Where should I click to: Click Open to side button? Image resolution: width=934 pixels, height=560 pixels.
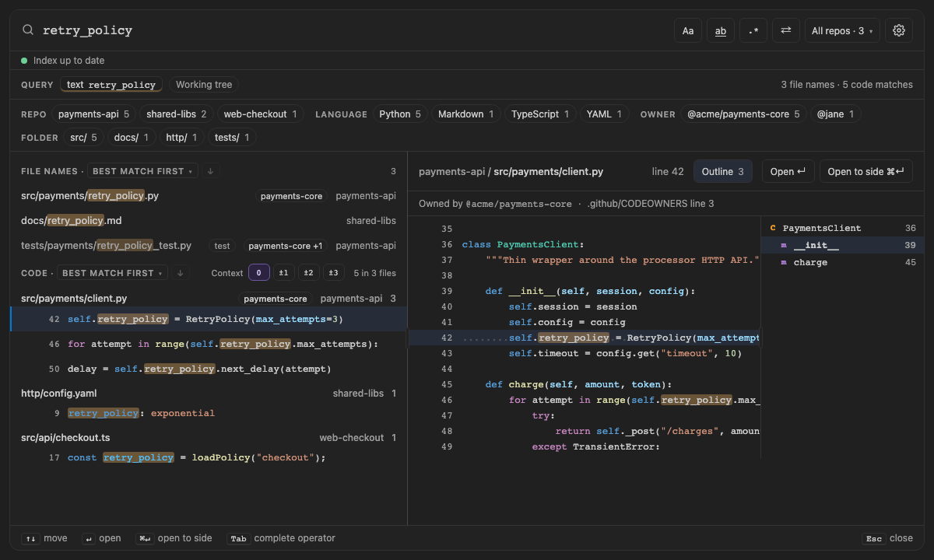[866, 171]
